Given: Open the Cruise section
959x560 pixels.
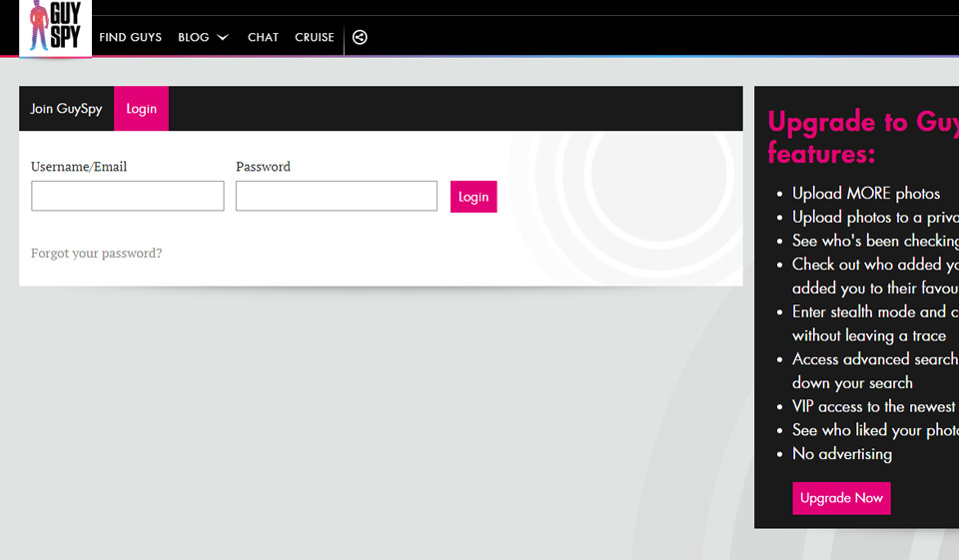Looking at the screenshot, I should (314, 37).
